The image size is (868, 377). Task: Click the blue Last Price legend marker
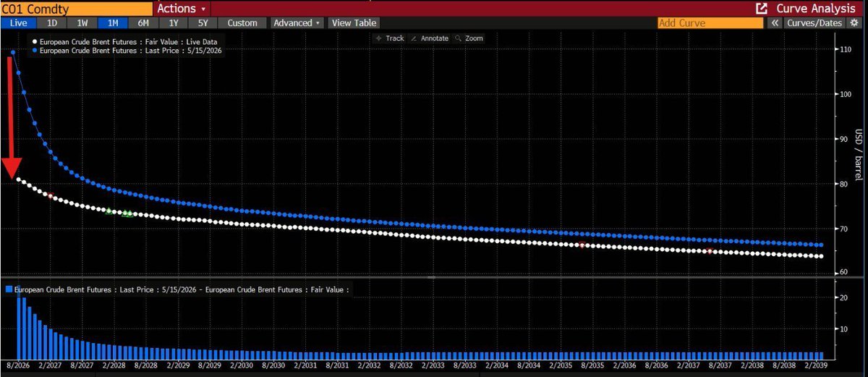click(x=34, y=51)
